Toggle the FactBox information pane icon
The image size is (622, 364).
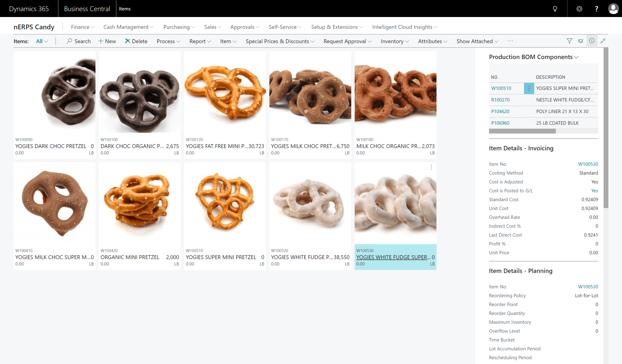pos(592,41)
